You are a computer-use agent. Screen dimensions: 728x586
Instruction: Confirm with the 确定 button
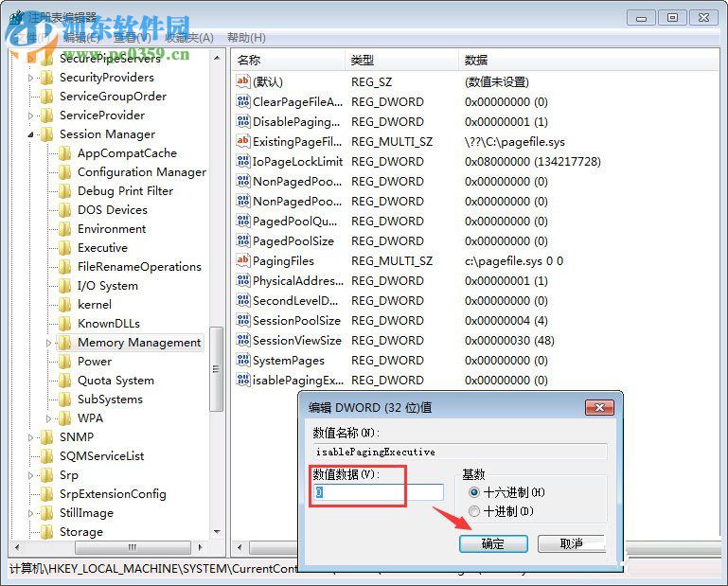493,543
